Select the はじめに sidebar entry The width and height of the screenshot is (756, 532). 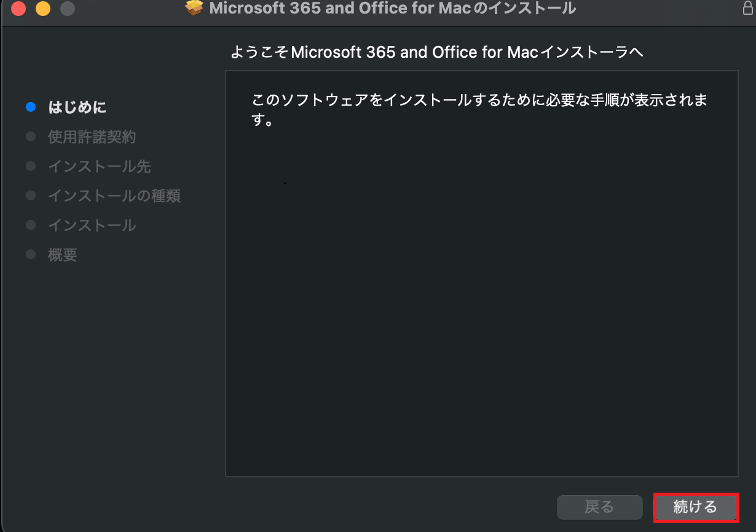77,106
